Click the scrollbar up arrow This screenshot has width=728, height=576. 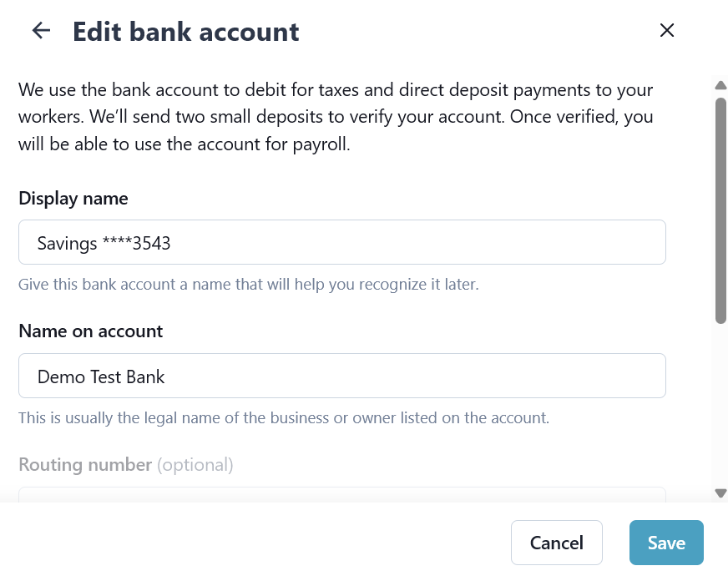[x=720, y=85]
